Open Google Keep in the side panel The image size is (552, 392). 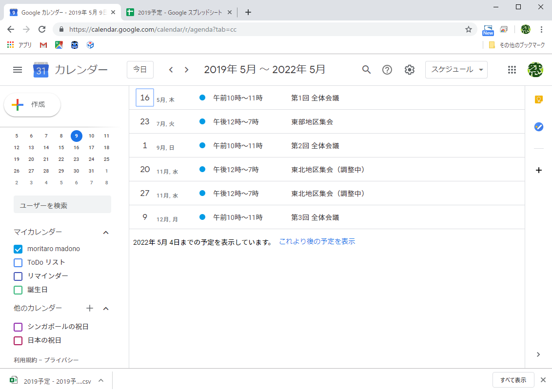tap(538, 99)
